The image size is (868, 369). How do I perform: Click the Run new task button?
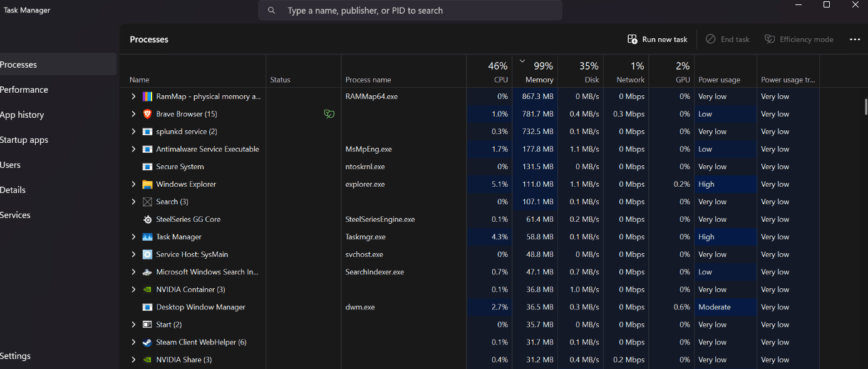pyautogui.click(x=658, y=39)
